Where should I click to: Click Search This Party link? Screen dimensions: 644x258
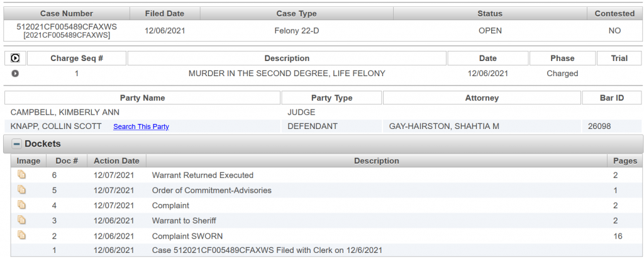pyautogui.click(x=141, y=126)
